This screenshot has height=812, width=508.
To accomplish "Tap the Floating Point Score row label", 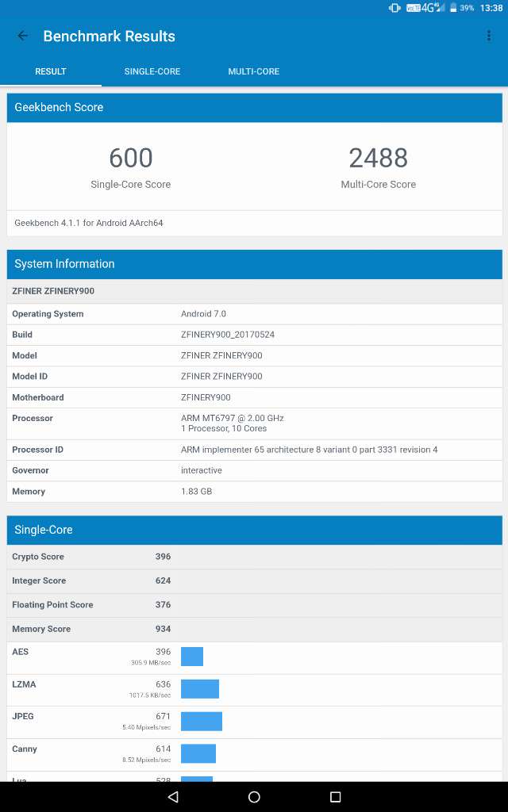I will click(x=52, y=605).
